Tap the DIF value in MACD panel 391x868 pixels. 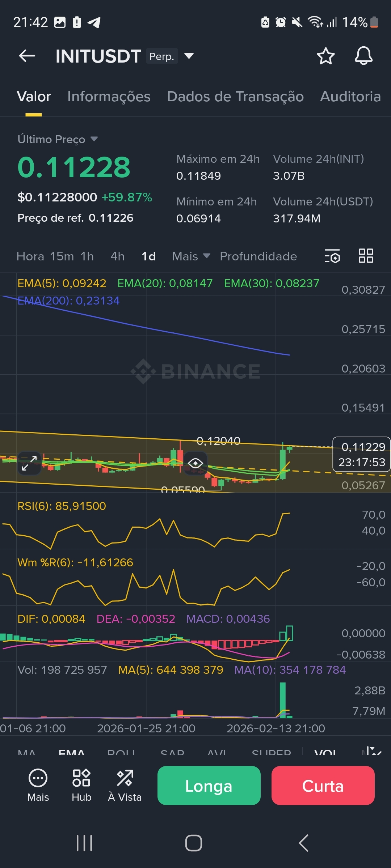pos(51,619)
